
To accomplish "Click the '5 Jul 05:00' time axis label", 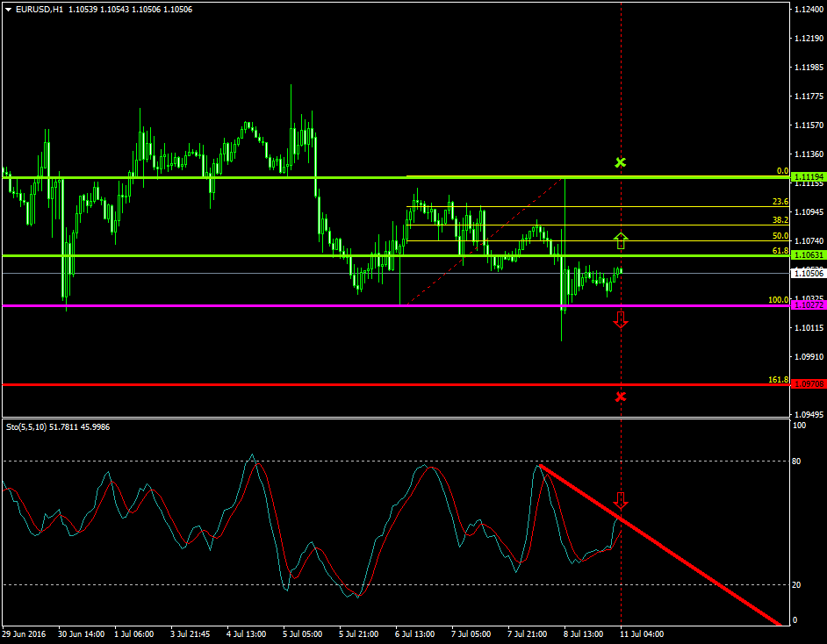I will coord(304,633).
